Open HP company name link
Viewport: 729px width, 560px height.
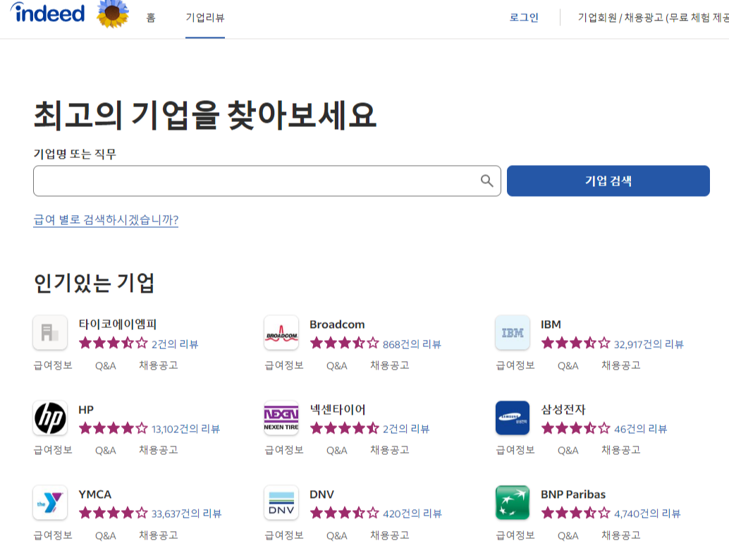86,409
